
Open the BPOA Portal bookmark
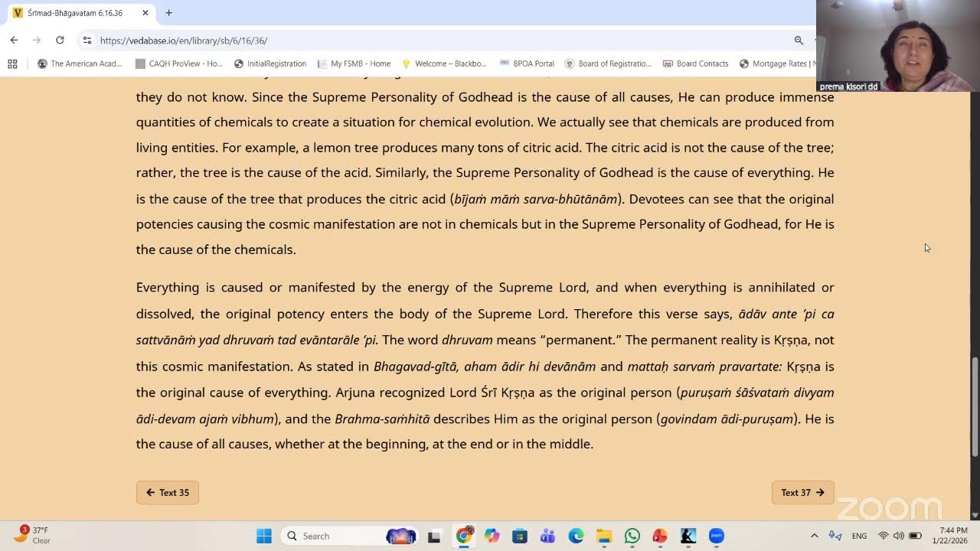tap(527, 64)
